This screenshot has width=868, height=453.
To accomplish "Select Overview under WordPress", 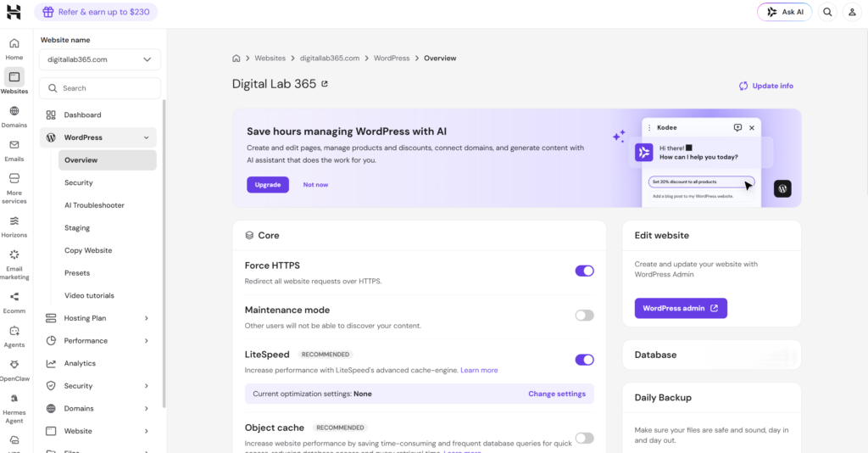I will (108, 160).
